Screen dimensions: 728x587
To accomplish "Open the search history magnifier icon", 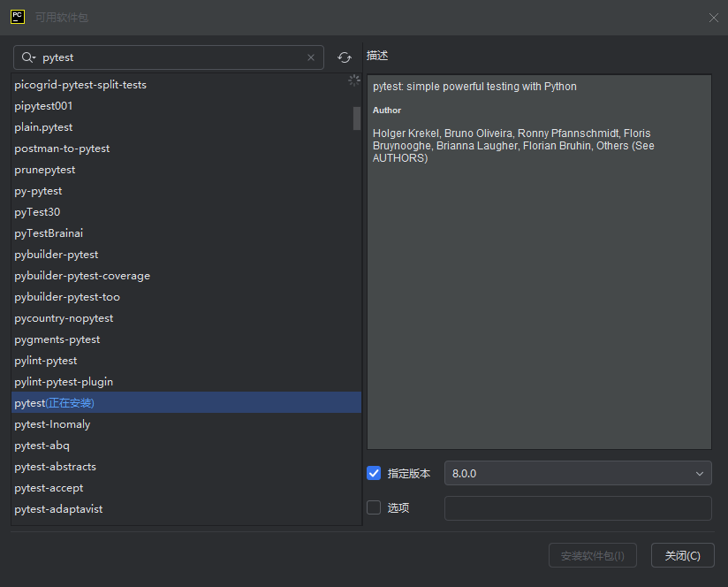I will [x=28, y=57].
